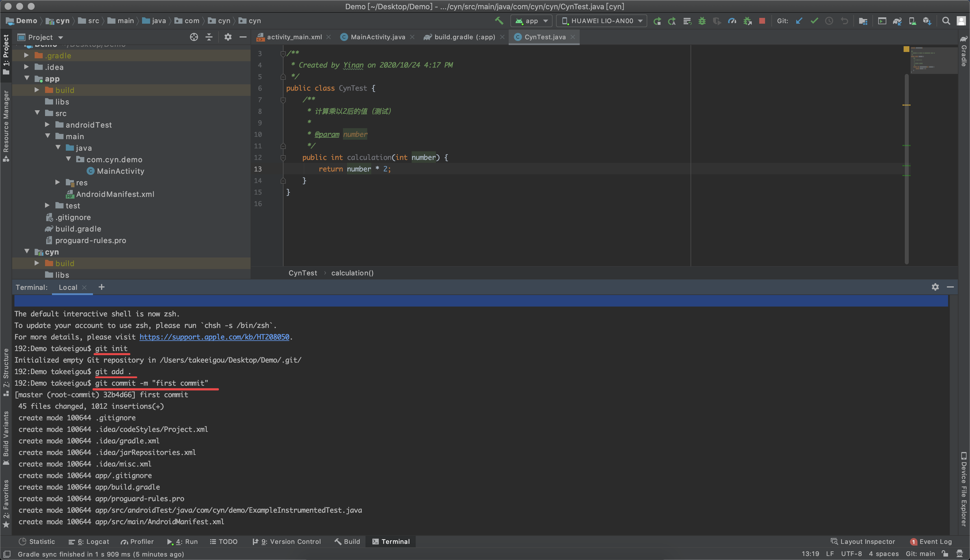Open the app run configuration dropdown
970x560 pixels.
531,21
